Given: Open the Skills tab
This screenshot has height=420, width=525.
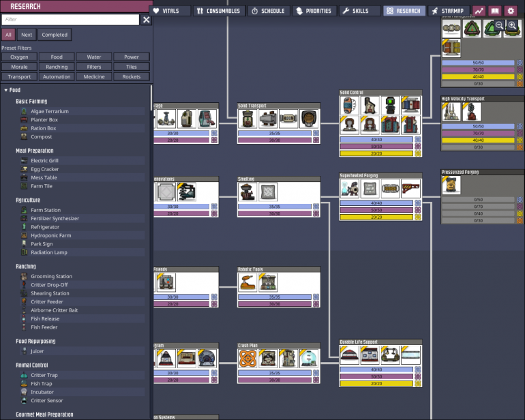Looking at the screenshot, I should (359, 11).
